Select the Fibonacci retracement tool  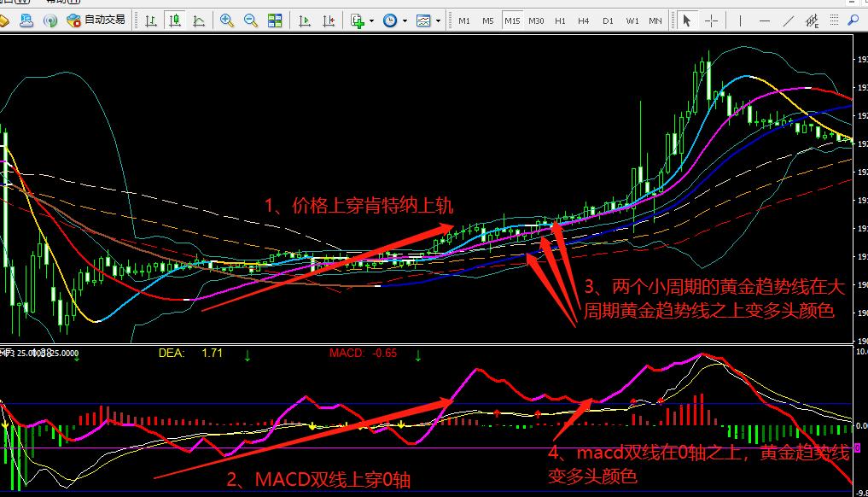point(809,19)
